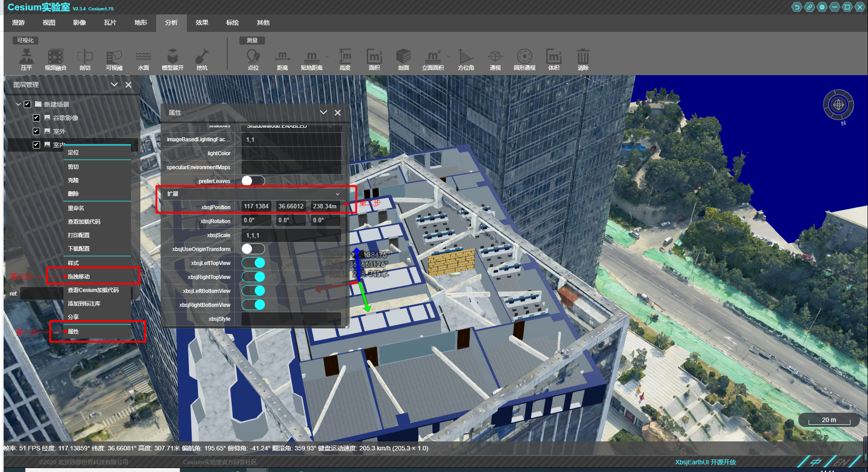Screen dimensions: 868x472
Task: Choose 定位 in the context menu
Action: pyautogui.click(x=97, y=153)
